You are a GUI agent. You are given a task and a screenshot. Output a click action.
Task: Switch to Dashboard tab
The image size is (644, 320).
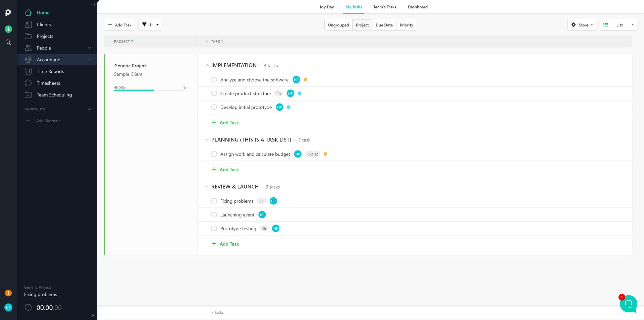418,7
